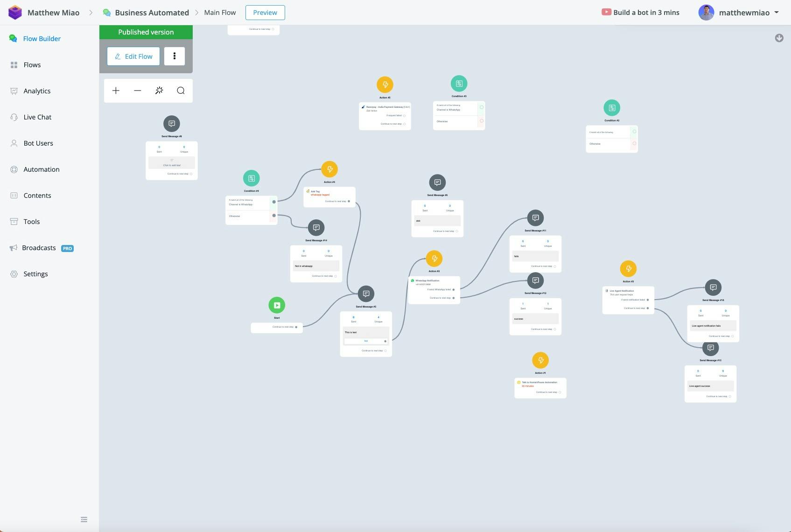This screenshot has height=532, width=791.
Task: Click the Preview button
Action: point(265,13)
